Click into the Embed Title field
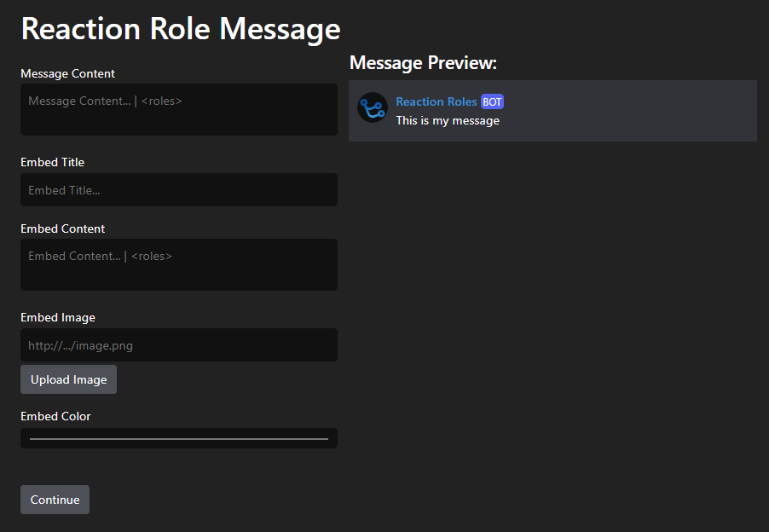 click(x=179, y=190)
